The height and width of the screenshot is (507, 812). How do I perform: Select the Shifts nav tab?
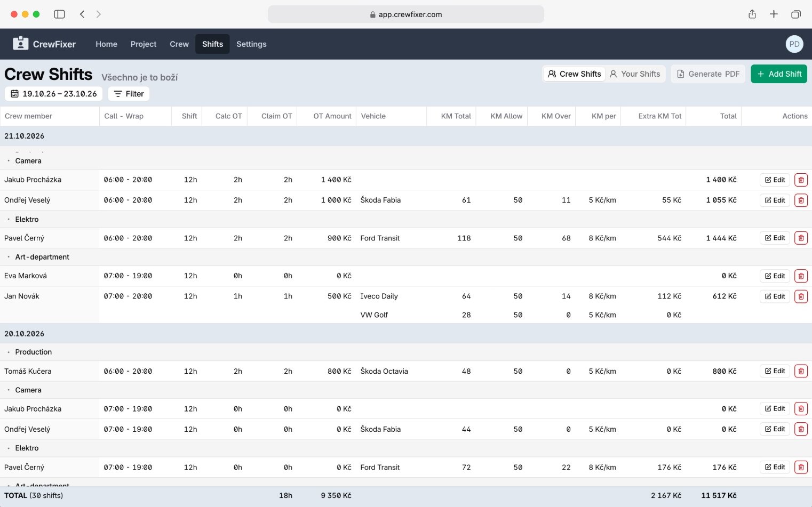[212, 44]
